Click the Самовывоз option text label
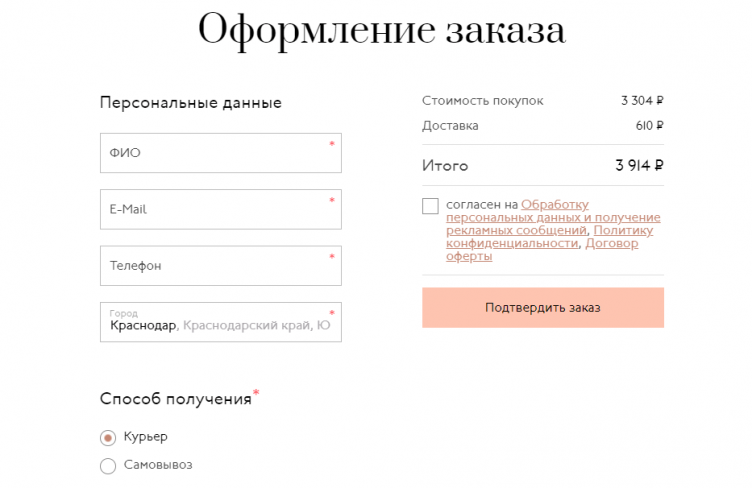The height and width of the screenshot is (488, 752). point(158,465)
